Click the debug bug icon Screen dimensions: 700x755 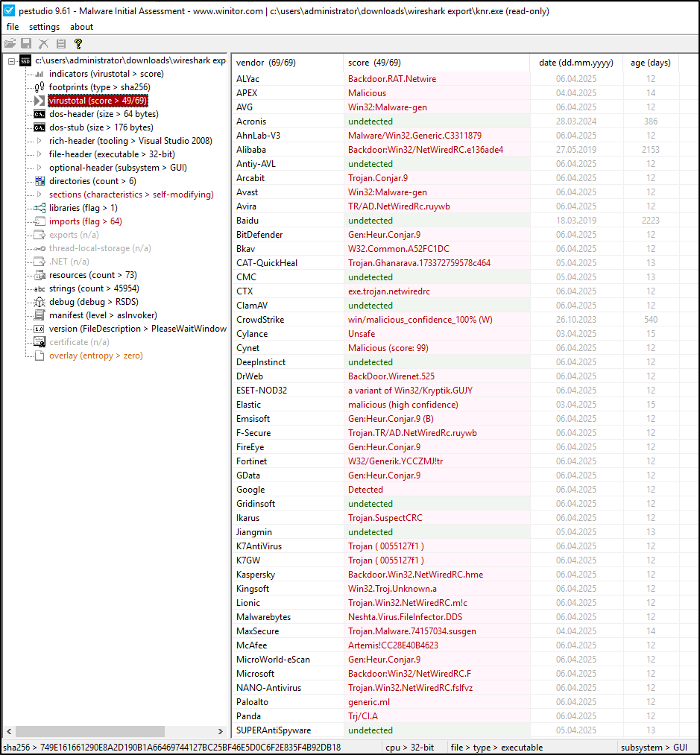(40, 302)
